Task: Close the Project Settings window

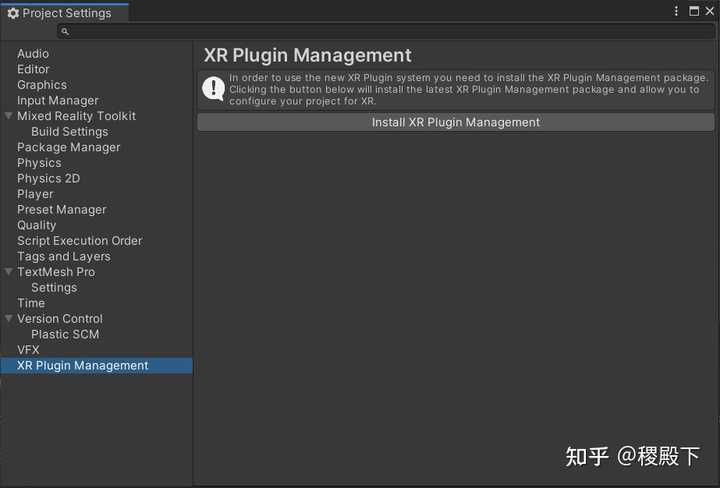Action: point(710,11)
